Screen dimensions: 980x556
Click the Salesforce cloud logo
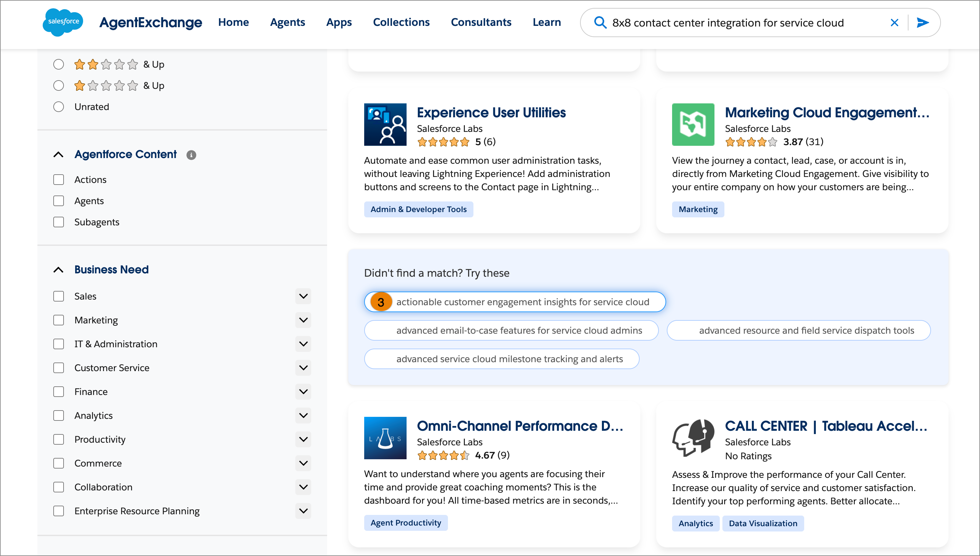[63, 22]
